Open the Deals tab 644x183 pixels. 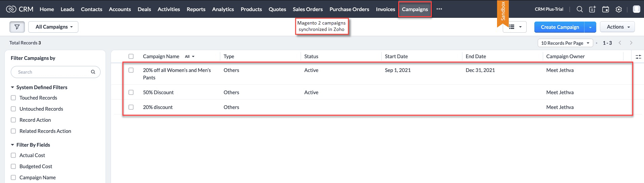pyautogui.click(x=144, y=9)
